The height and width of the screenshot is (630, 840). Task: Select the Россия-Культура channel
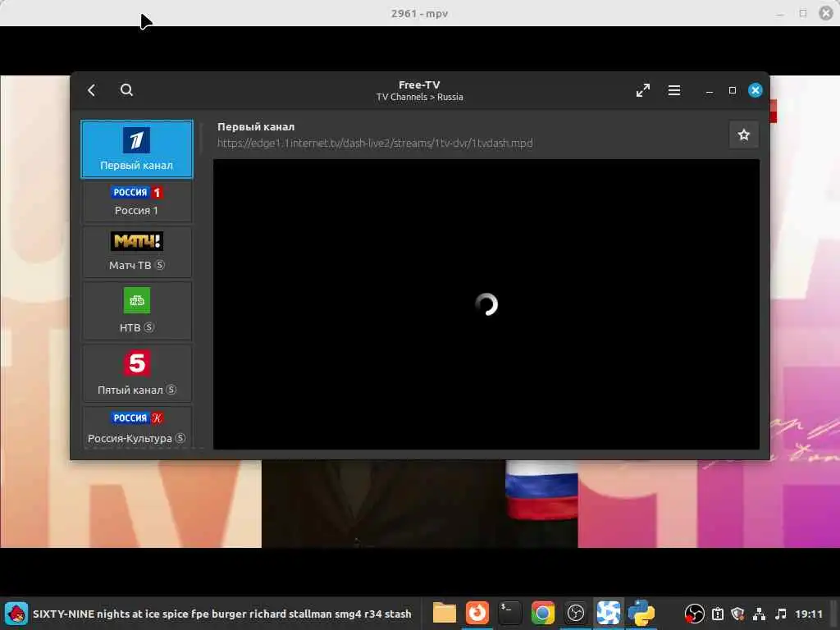point(137,427)
